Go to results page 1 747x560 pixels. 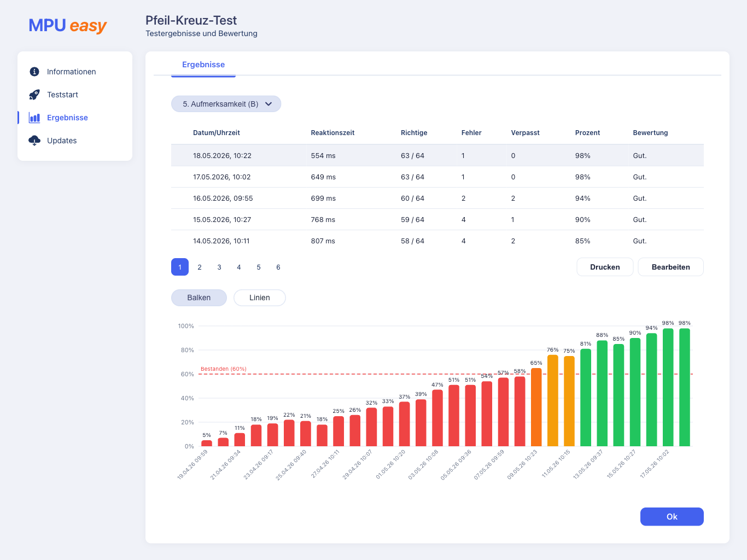pyautogui.click(x=180, y=267)
